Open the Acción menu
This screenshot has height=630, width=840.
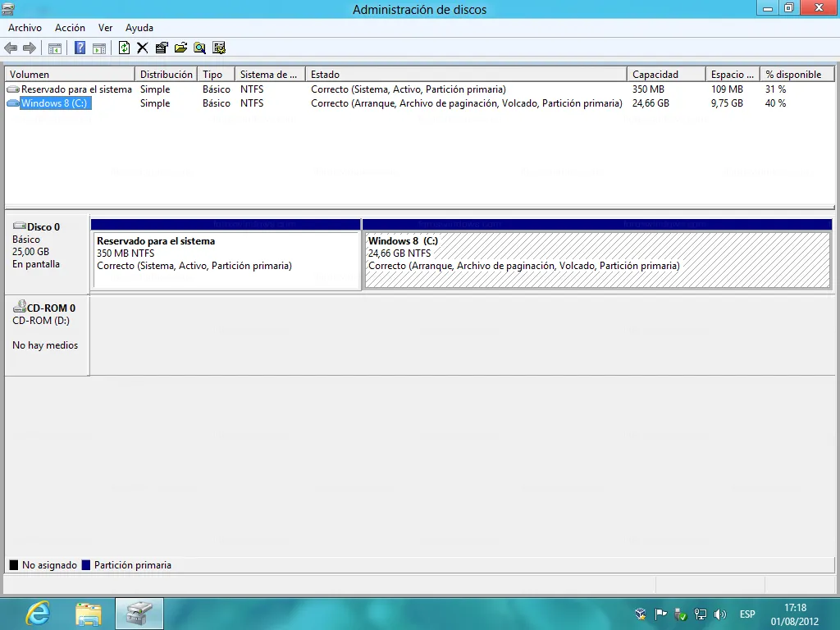point(70,28)
